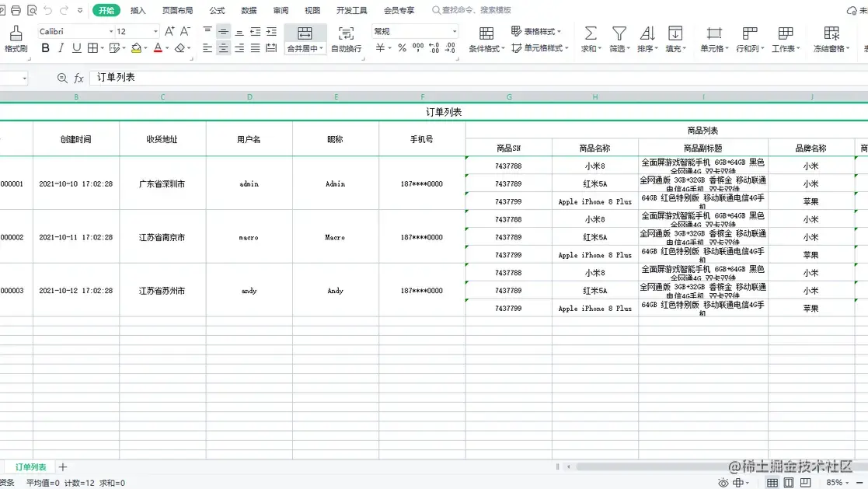The height and width of the screenshot is (489, 868).
Task: Switch to the 页面布局 ribbon tab
Action: (177, 10)
